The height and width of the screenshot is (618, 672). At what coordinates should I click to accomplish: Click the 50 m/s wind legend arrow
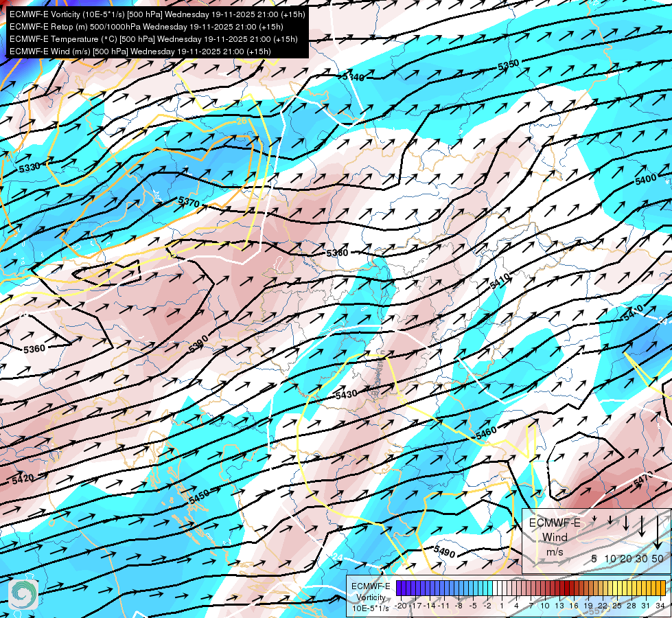coord(658,533)
